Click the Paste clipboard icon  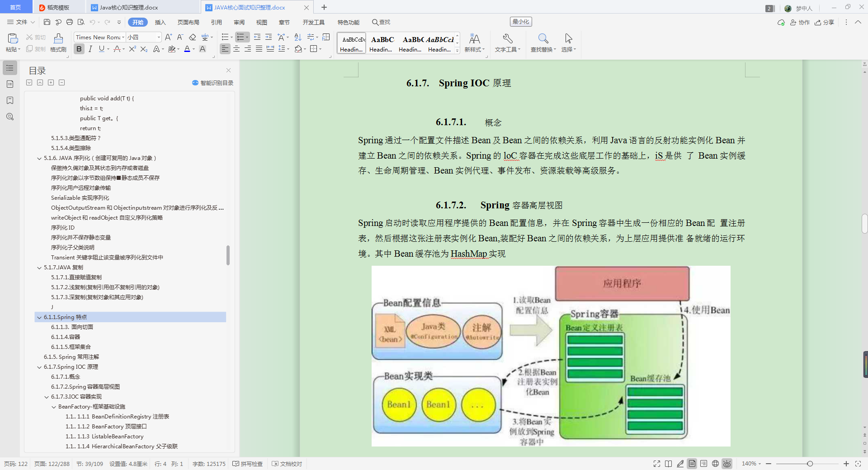[13, 38]
